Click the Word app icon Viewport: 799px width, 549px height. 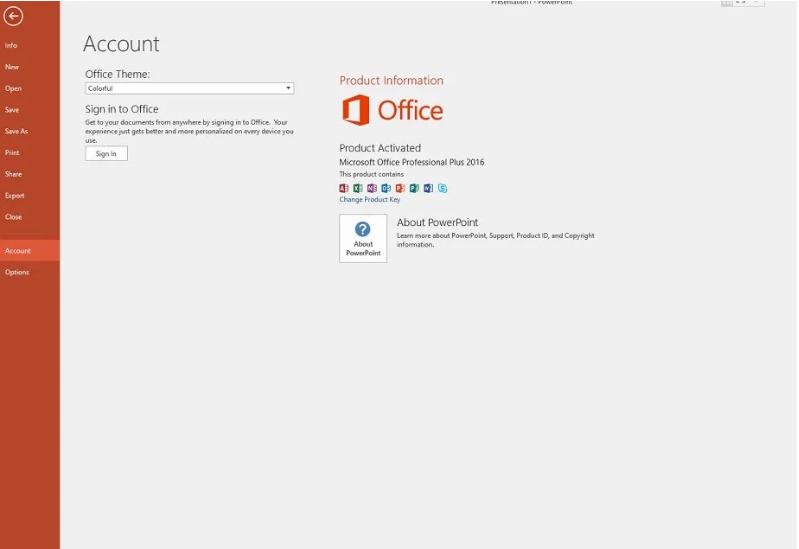(428, 188)
